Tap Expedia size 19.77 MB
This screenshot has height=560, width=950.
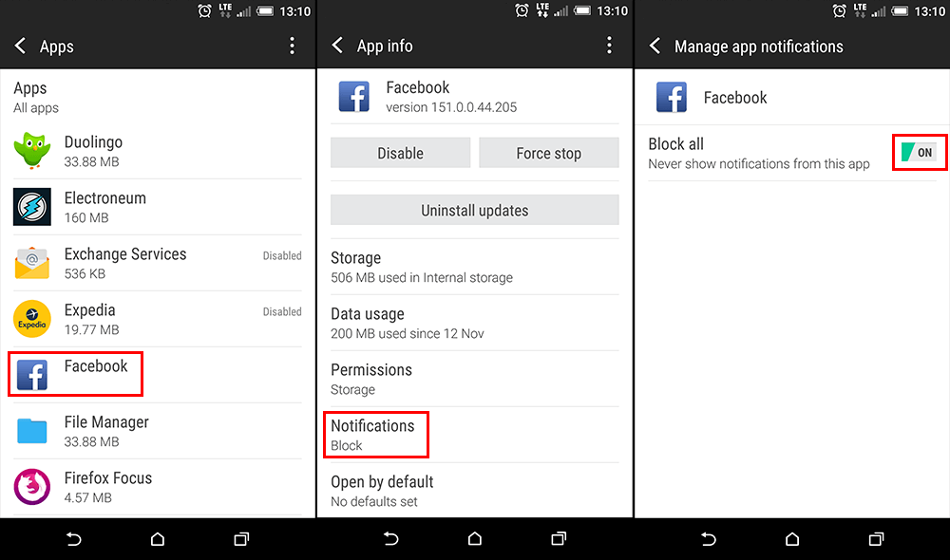tap(91, 329)
